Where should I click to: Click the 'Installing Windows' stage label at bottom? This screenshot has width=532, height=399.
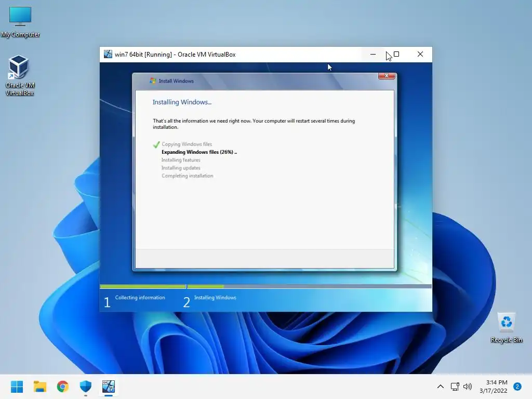pos(215,298)
